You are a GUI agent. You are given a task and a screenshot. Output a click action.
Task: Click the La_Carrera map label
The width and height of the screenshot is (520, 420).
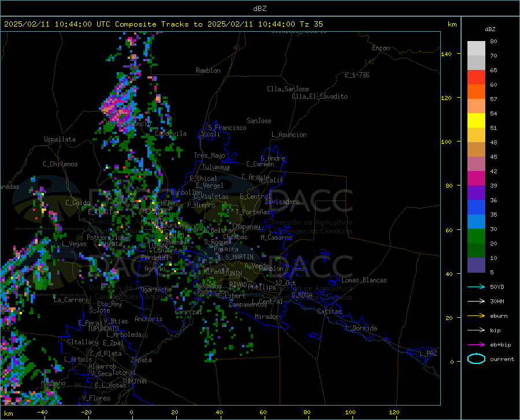pyautogui.click(x=71, y=300)
